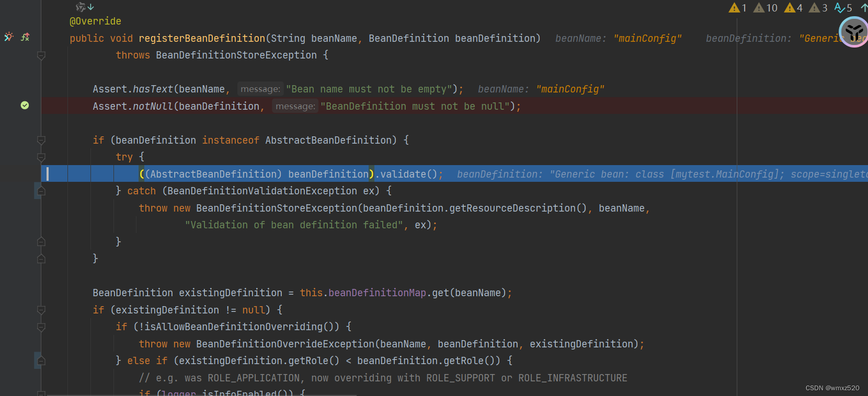The width and height of the screenshot is (868, 396).
Task: Click the intention lightbulb gutter icon
Action: [x=9, y=37]
